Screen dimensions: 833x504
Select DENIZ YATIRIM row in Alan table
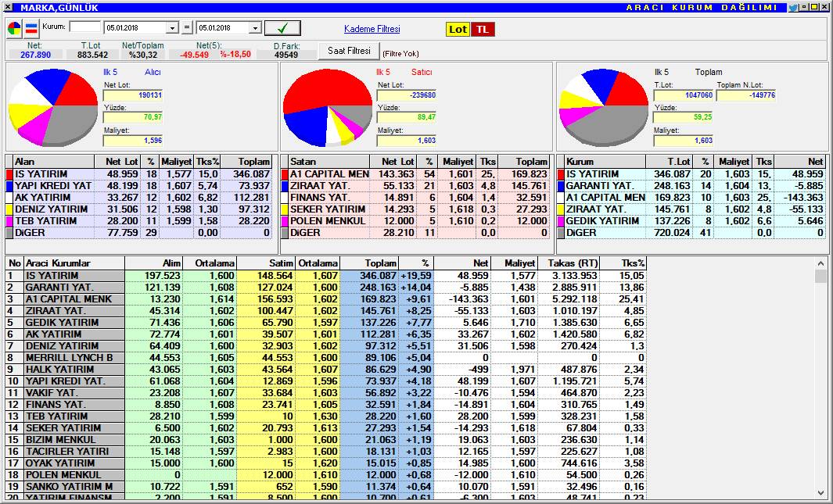pos(138,209)
